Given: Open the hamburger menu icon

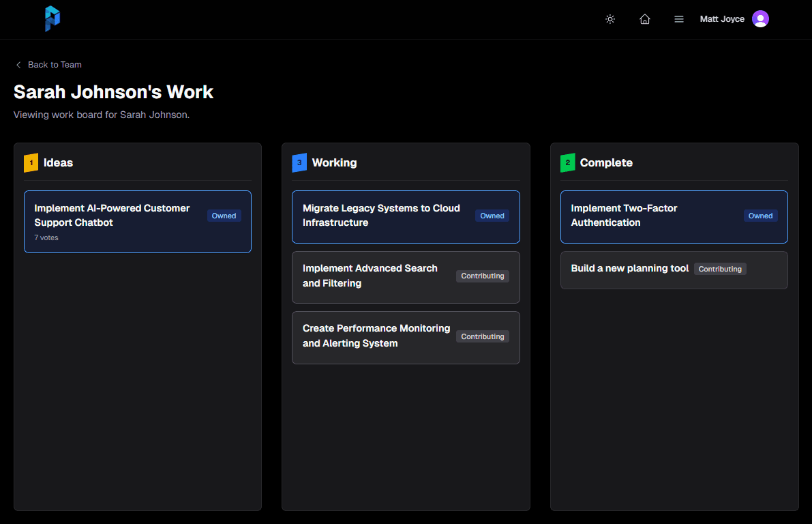Looking at the screenshot, I should point(678,19).
